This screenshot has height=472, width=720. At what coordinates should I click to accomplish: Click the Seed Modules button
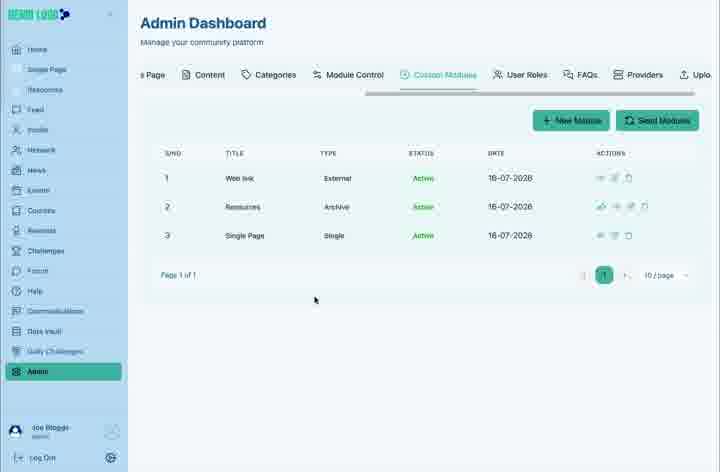point(658,120)
